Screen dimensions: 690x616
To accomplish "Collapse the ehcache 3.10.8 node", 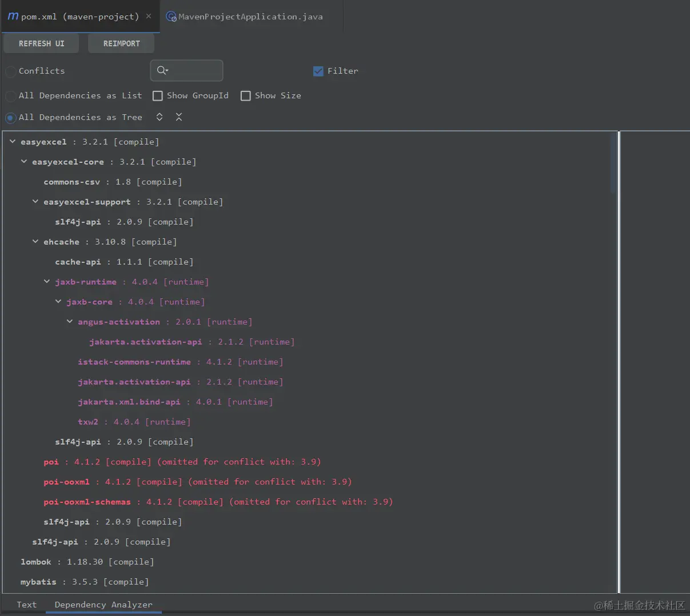I will (x=35, y=241).
